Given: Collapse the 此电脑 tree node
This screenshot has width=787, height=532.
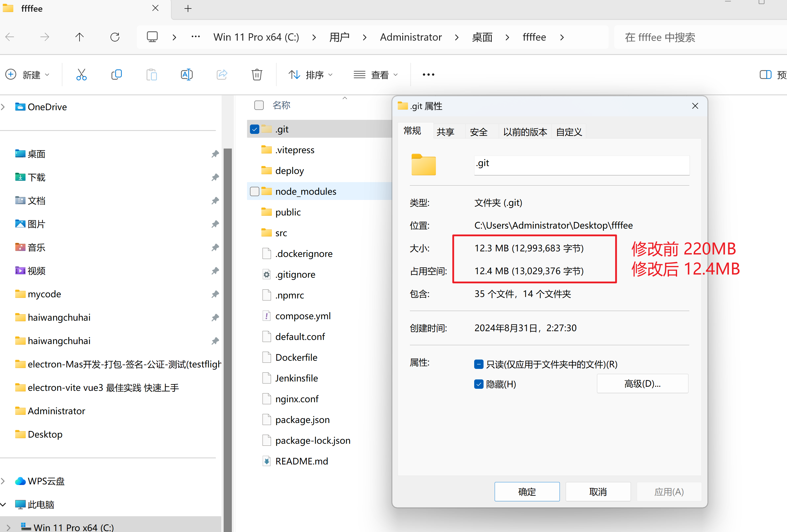Looking at the screenshot, I should tap(3, 505).
